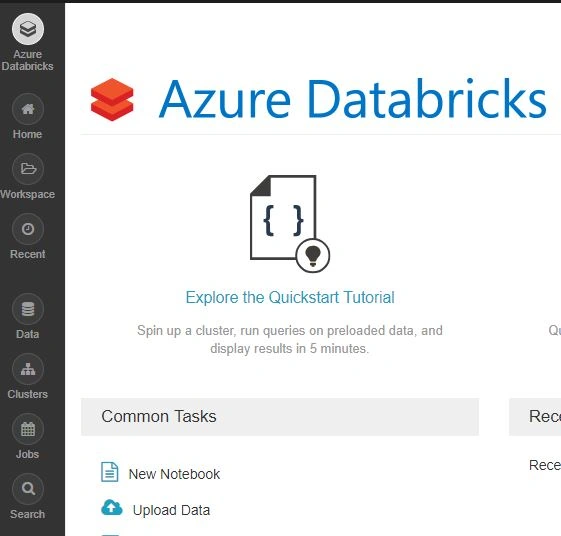The image size is (561, 536).
Task: Click the New Notebook page icon
Action: [x=109, y=472]
